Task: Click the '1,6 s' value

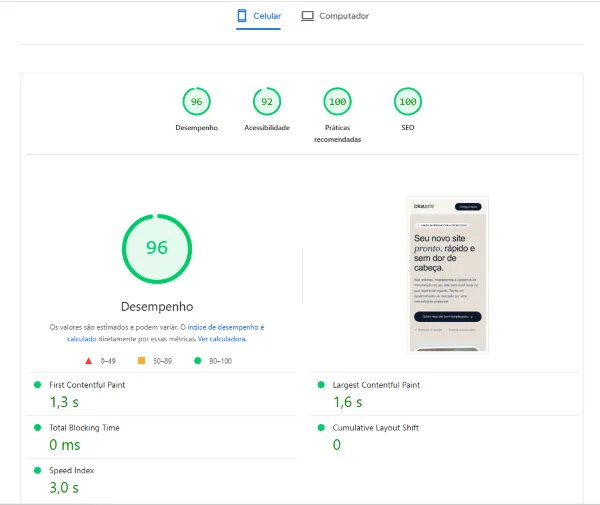Action: (347, 402)
